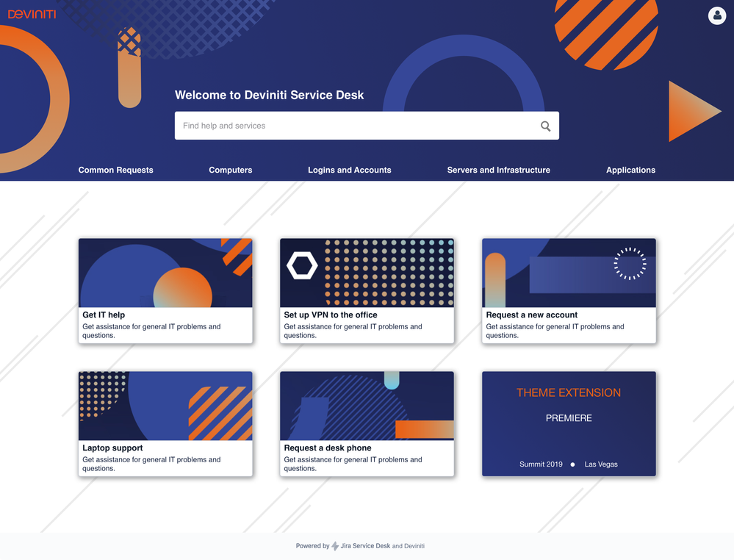Screen dimensions: 734x560
Task: Click the Find help and services search field
Action: [x=331, y=126]
